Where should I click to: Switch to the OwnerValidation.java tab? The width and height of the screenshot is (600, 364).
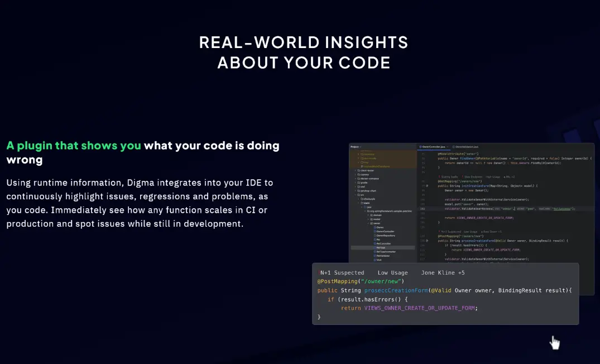click(x=467, y=147)
